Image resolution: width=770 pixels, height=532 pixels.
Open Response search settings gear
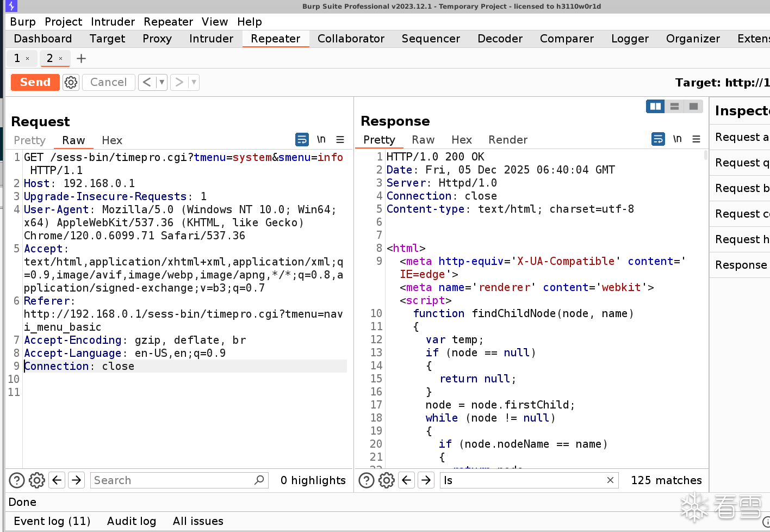click(387, 480)
